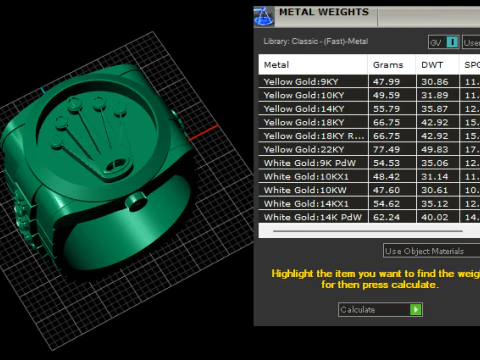
Task: Click the 40.02 DWT value
Action: (435, 217)
